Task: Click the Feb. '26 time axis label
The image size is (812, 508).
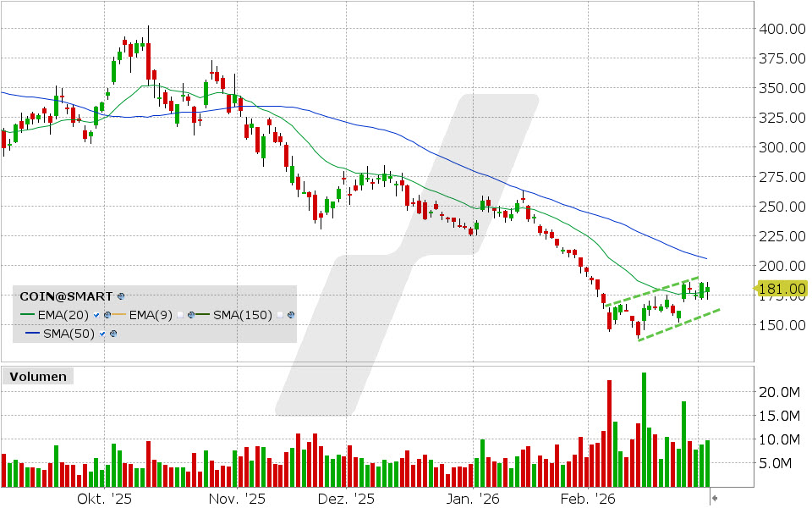Action: pos(589,499)
